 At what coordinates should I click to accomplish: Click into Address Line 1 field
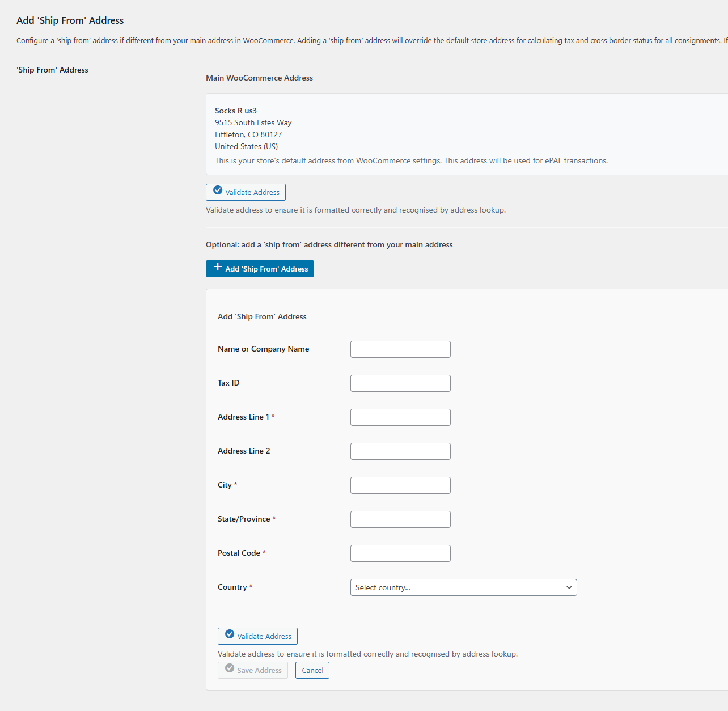coord(400,417)
